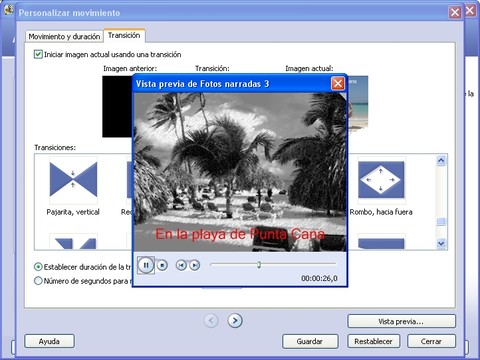Go to the previous picture arrow
Viewport: 480px width, 360px height.
click(x=211, y=321)
